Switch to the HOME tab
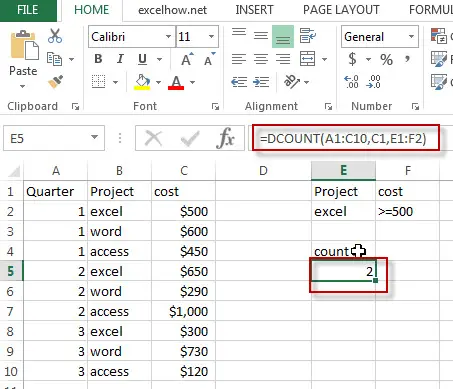The height and width of the screenshot is (389, 453). [92, 10]
